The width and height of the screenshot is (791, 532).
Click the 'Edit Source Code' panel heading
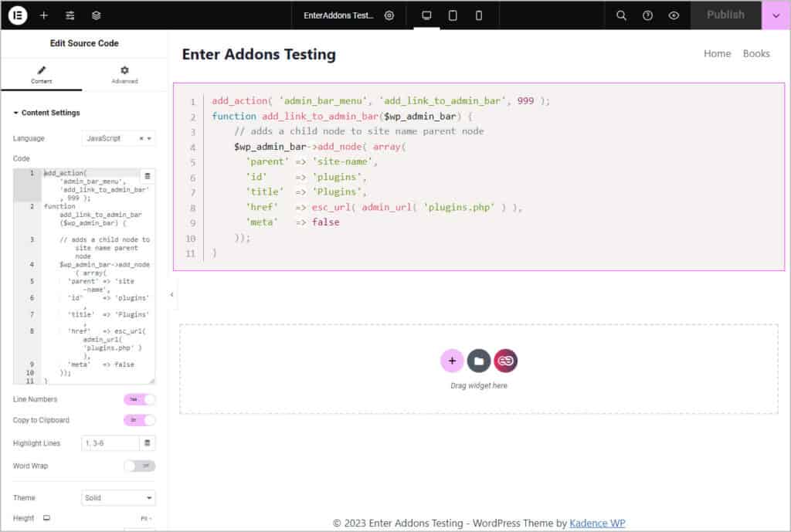click(x=84, y=43)
